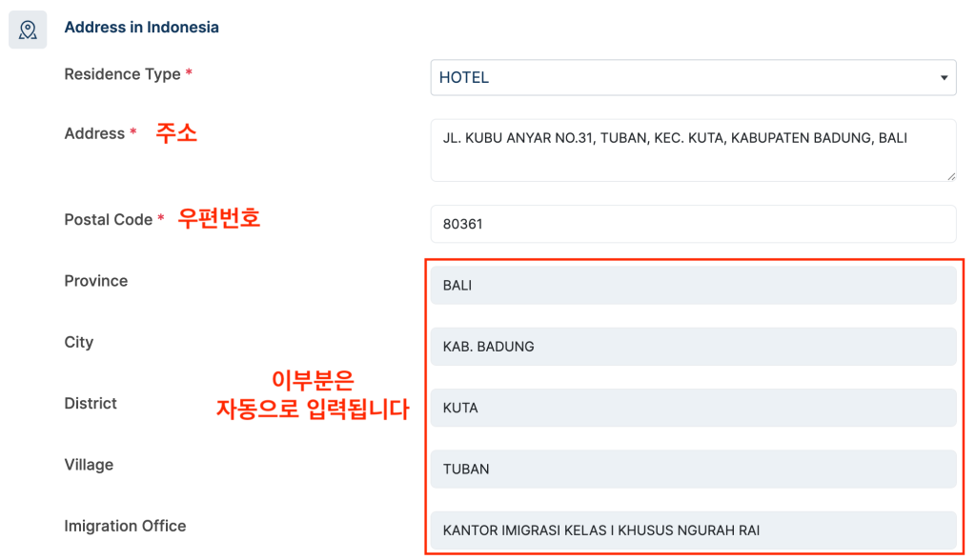976x560 pixels.
Task: Click the Village label
Action: point(89,465)
